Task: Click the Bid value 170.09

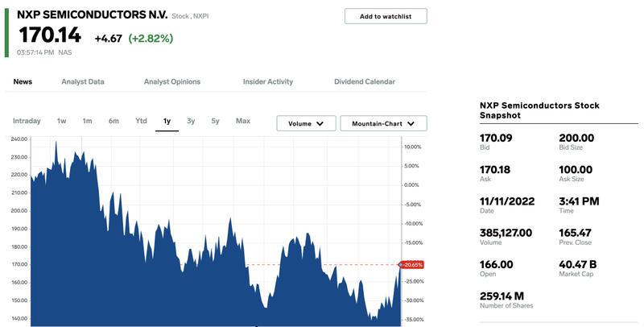Action: point(496,138)
